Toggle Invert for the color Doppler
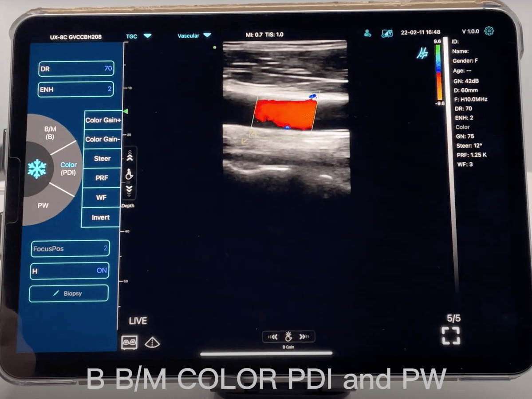This screenshot has width=532, height=399. [100, 217]
